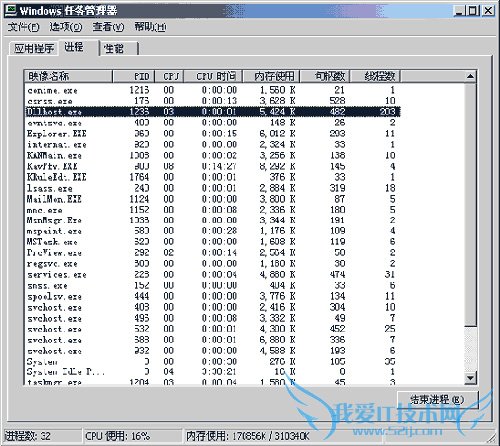The image size is (500, 446).
Task: Select the internat.exe process row
Action: pos(213,145)
